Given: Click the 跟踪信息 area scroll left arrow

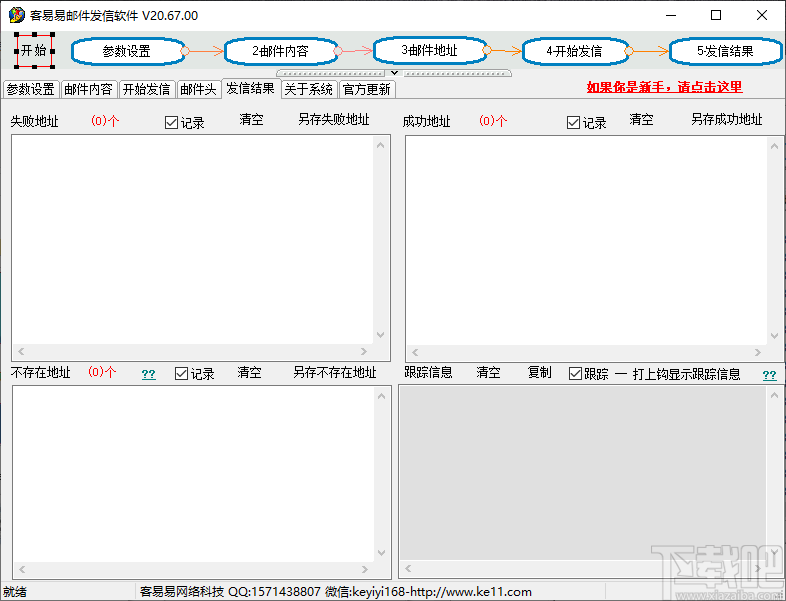Looking at the screenshot, I should (x=408, y=568).
